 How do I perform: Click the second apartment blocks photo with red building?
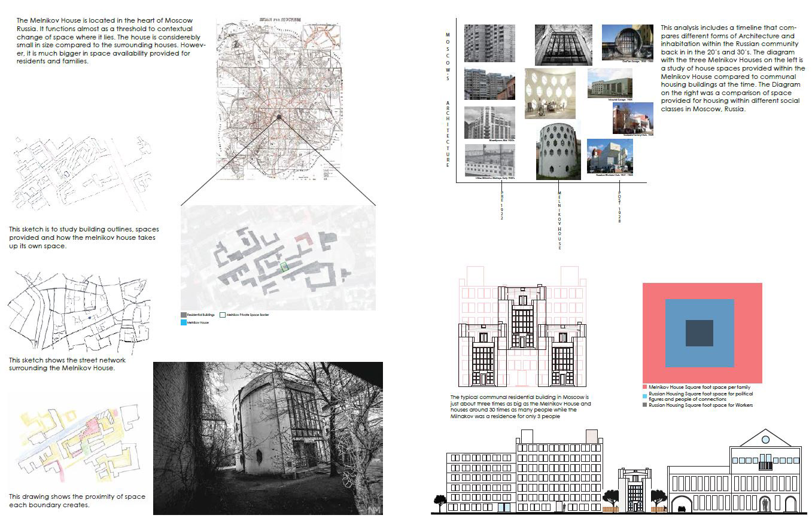click(489, 84)
